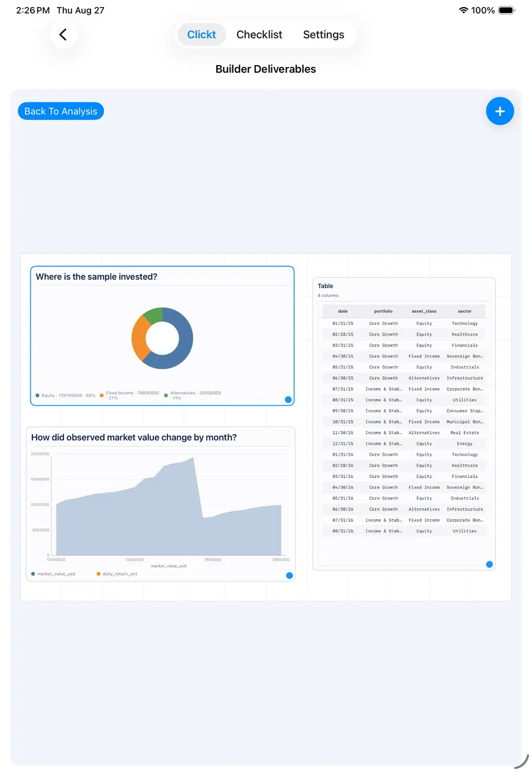Select the 08/31/25 date cell
The image size is (532, 772).
(x=343, y=400)
